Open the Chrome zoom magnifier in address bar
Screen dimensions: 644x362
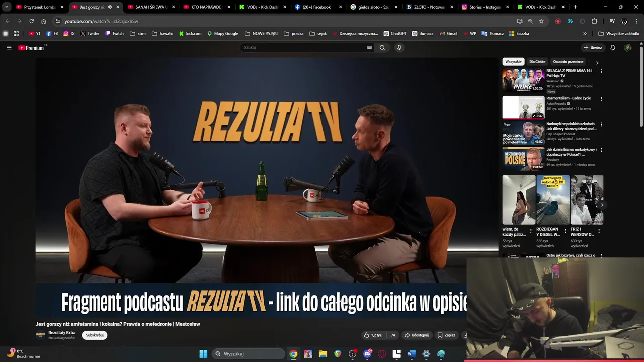click(x=530, y=21)
